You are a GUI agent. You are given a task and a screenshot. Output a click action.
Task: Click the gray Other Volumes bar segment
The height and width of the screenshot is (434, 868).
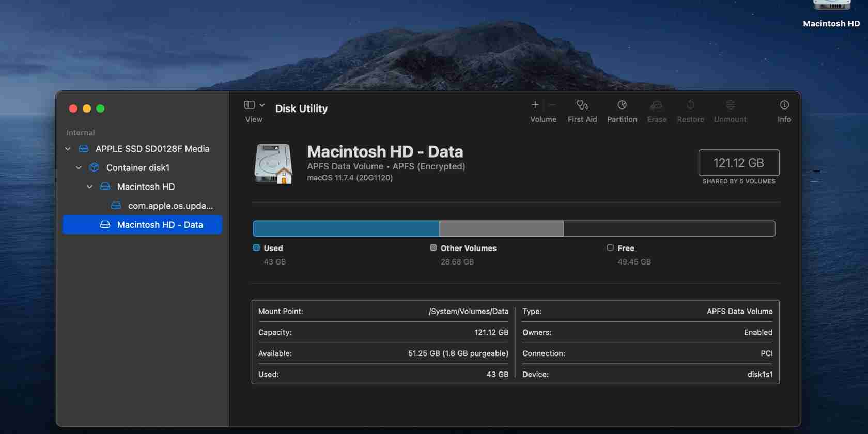pyautogui.click(x=501, y=228)
